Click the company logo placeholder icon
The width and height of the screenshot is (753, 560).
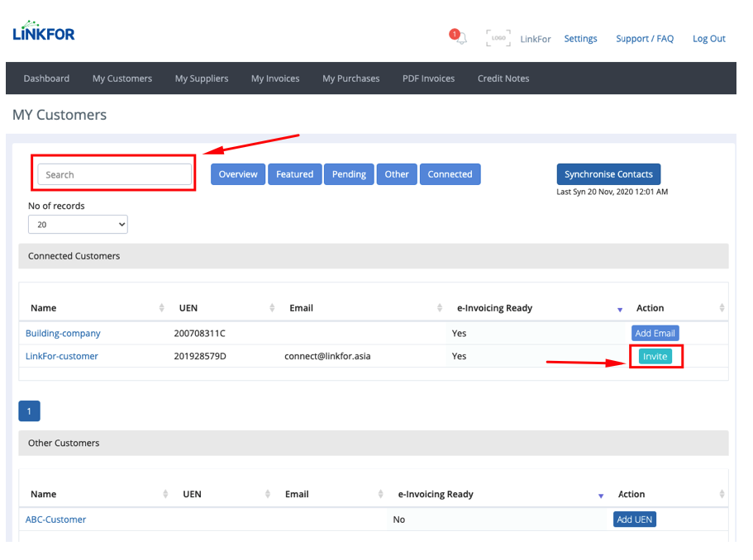click(498, 38)
